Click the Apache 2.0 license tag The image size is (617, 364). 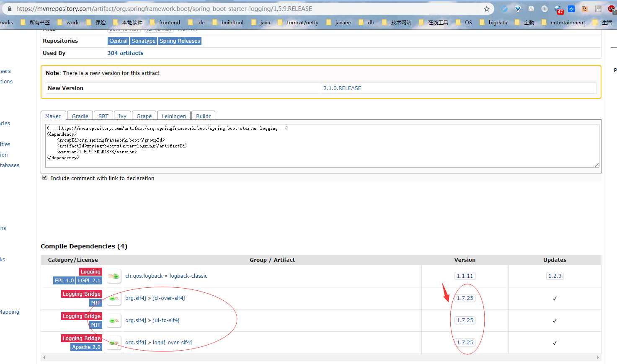(x=86, y=347)
